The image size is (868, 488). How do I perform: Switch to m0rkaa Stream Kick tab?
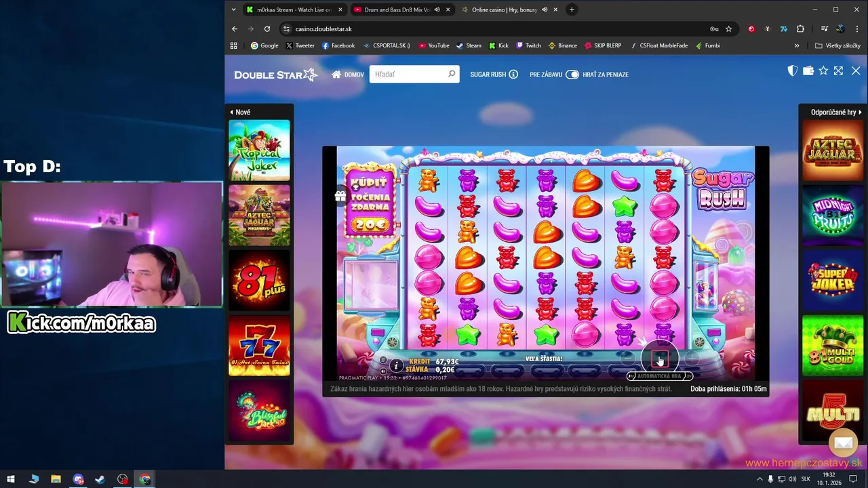(294, 9)
